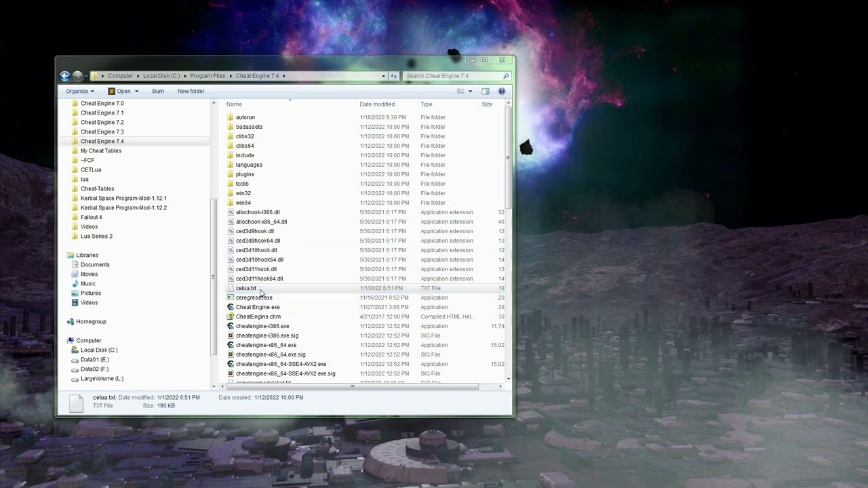Select the cheatengine-x86_64.exe icon
This screenshot has width=868, height=488.
tap(230, 345)
